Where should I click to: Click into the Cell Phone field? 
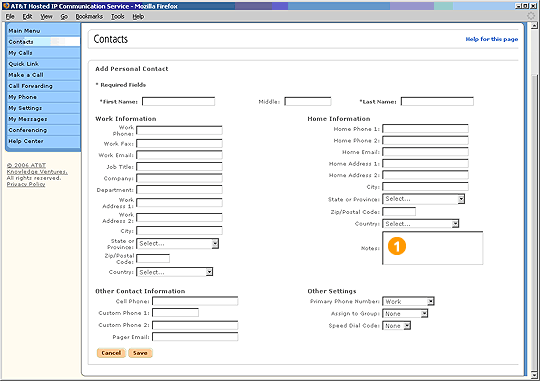[x=195, y=301]
